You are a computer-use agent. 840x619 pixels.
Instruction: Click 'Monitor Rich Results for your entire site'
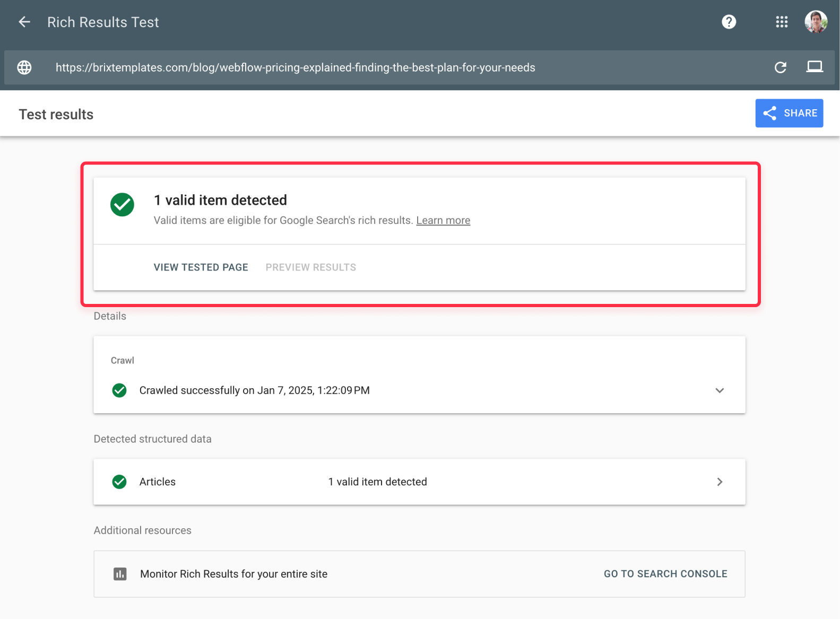tap(234, 574)
